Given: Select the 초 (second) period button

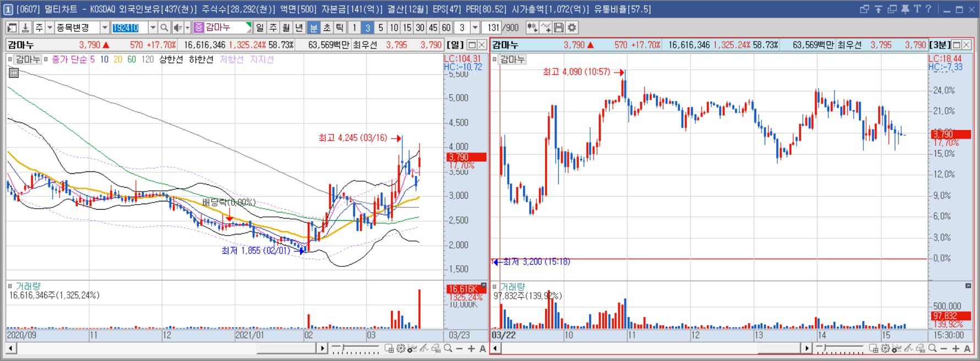Looking at the screenshot, I should coord(326,28).
